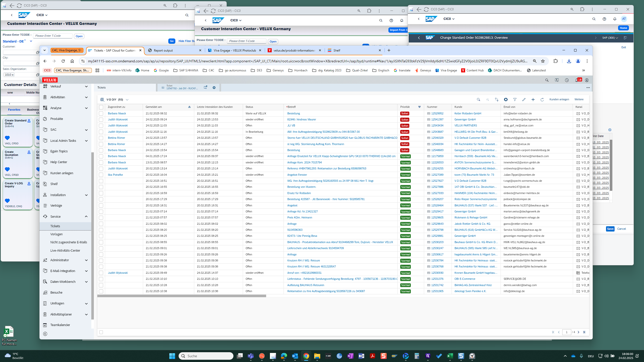The height and width of the screenshot is (362, 644).
Task: Open Microsoft Teams from the taskbar
Action: point(251,356)
